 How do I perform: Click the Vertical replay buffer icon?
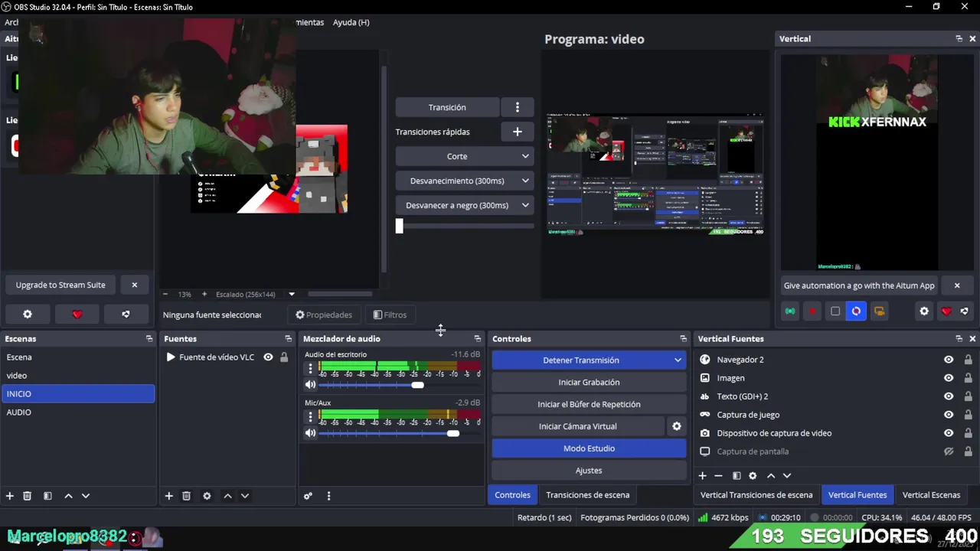857,311
